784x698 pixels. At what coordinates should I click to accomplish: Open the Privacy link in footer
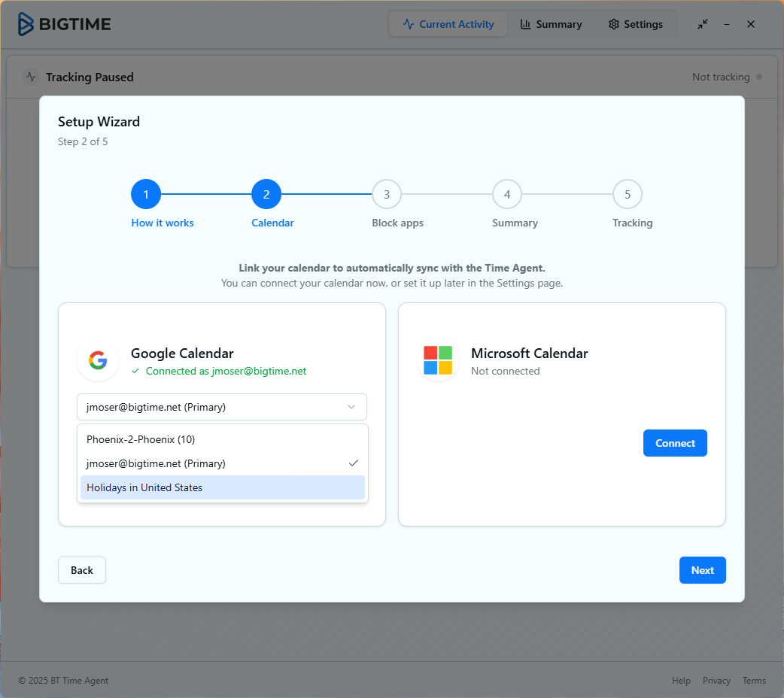tap(716, 681)
